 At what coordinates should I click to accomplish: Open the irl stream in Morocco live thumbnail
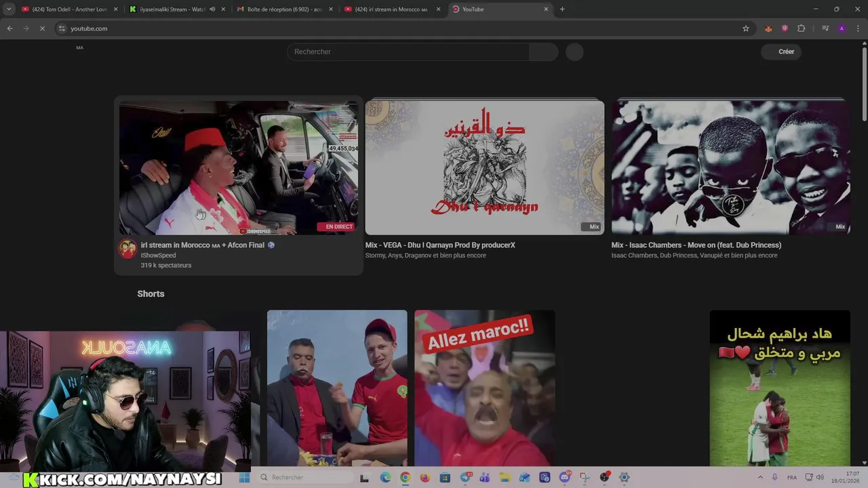point(239,167)
